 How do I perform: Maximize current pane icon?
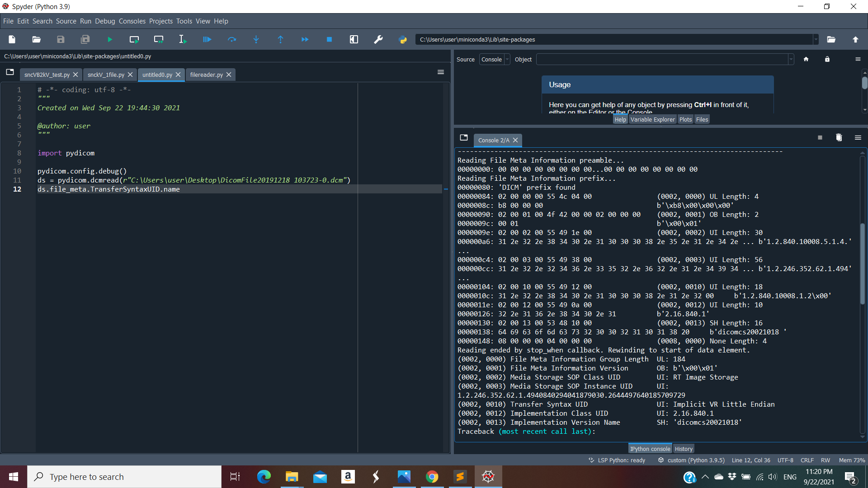(354, 40)
